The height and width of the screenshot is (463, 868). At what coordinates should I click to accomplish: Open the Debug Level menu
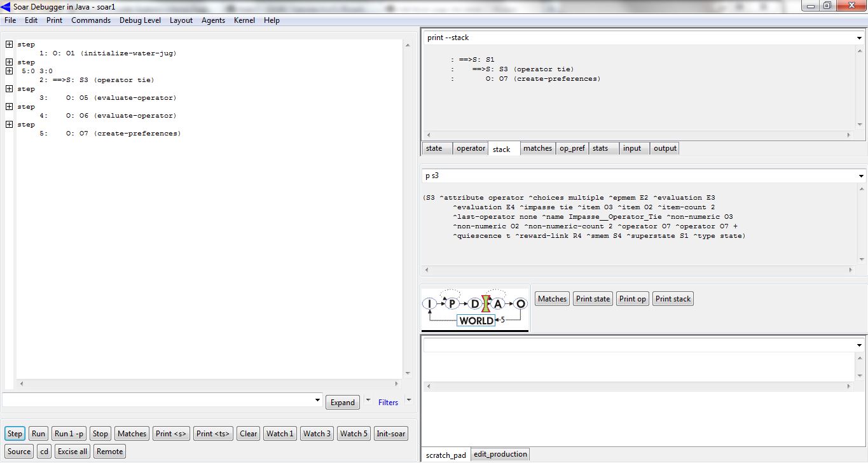(x=140, y=20)
